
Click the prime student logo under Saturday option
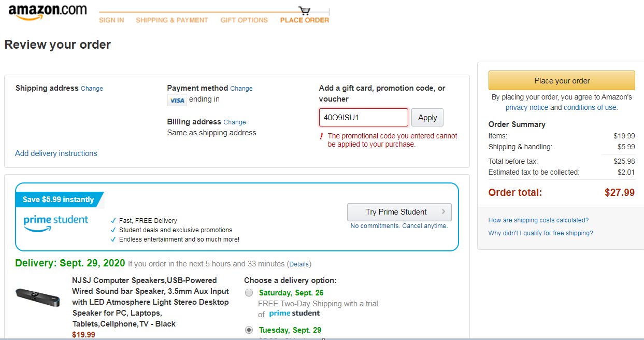point(294,314)
